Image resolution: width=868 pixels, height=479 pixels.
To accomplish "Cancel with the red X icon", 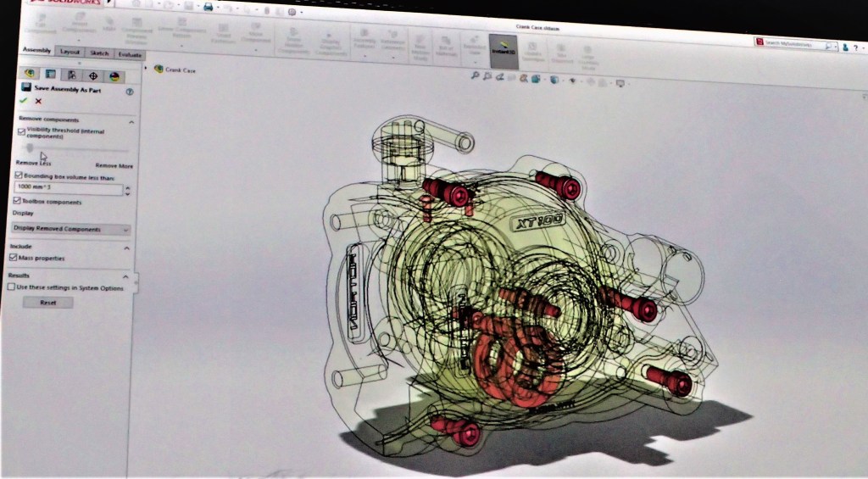I will click(x=38, y=102).
